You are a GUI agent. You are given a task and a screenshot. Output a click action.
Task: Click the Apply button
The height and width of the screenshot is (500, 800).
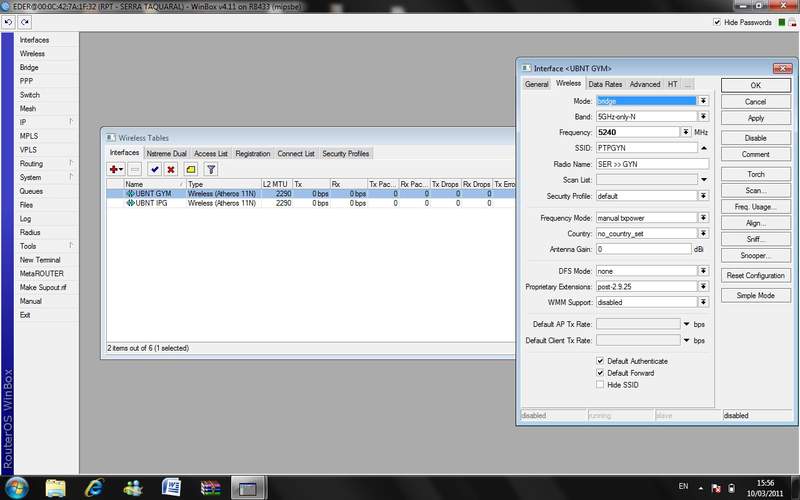[756, 118]
